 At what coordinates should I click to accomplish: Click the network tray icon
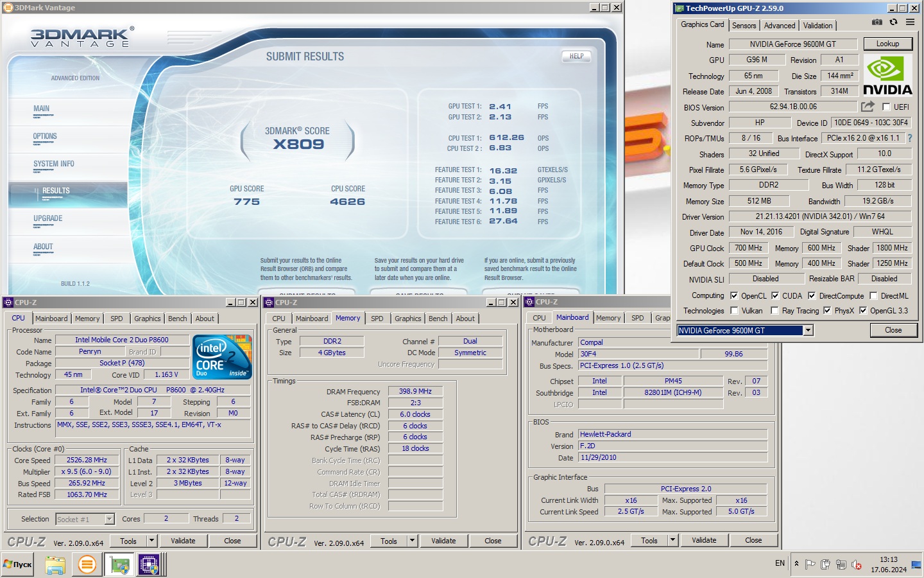pyautogui.click(x=841, y=565)
